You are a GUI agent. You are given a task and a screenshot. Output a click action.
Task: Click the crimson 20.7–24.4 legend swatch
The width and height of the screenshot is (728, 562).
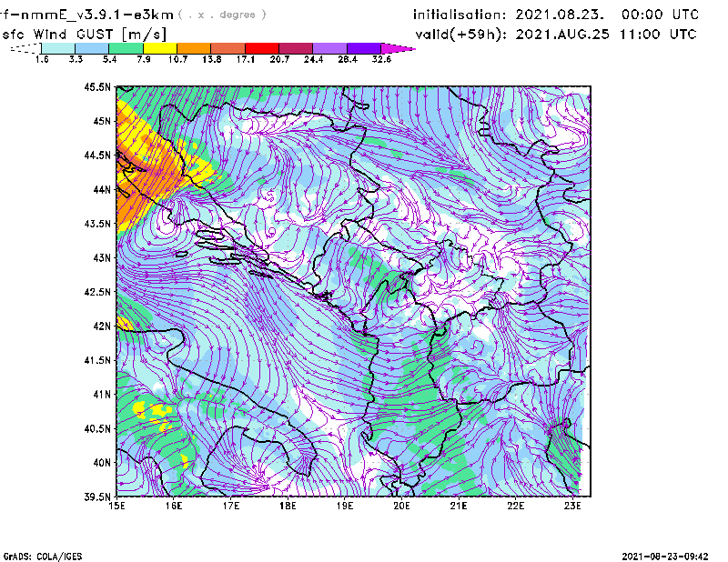pyautogui.click(x=296, y=48)
